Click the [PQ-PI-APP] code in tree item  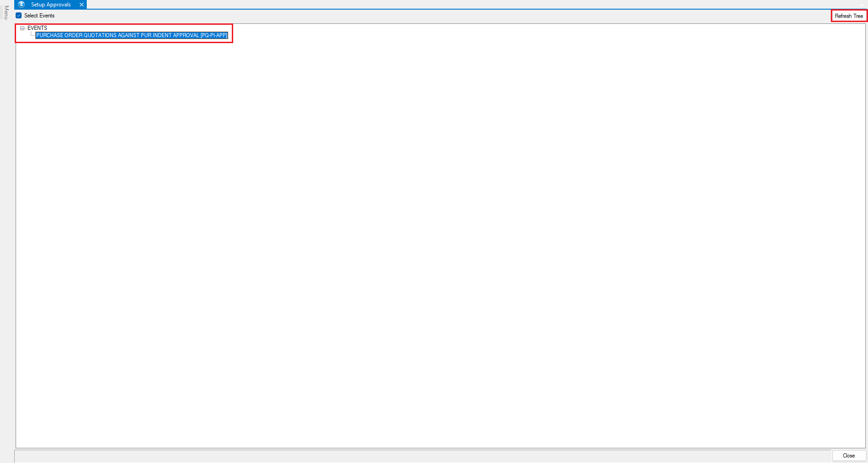pos(214,35)
